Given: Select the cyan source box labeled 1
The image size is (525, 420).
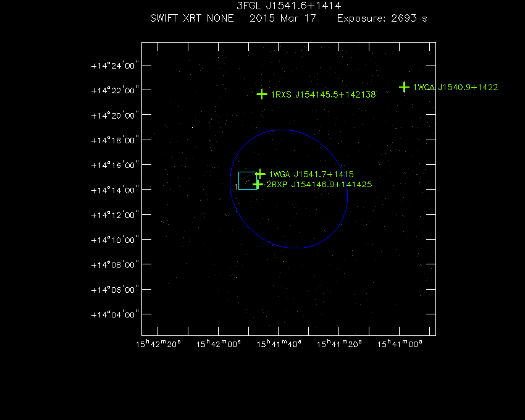Looking at the screenshot, I should point(248,180).
